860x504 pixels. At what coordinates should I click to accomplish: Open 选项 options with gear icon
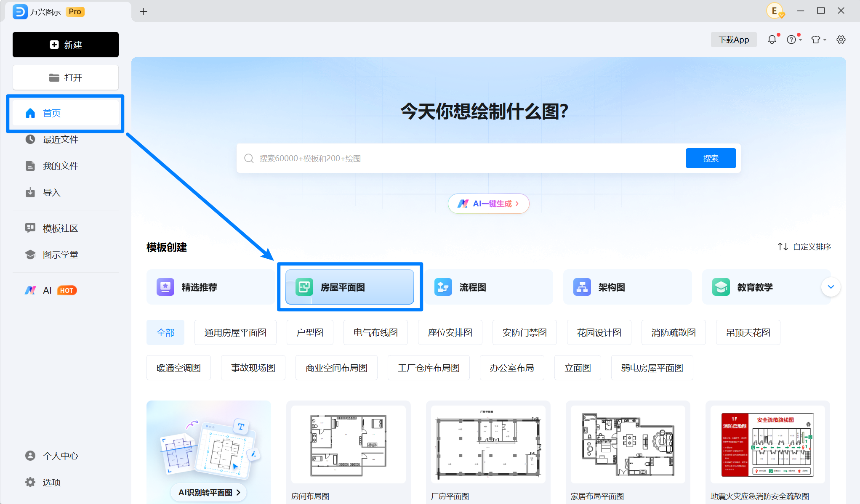click(x=66, y=482)
